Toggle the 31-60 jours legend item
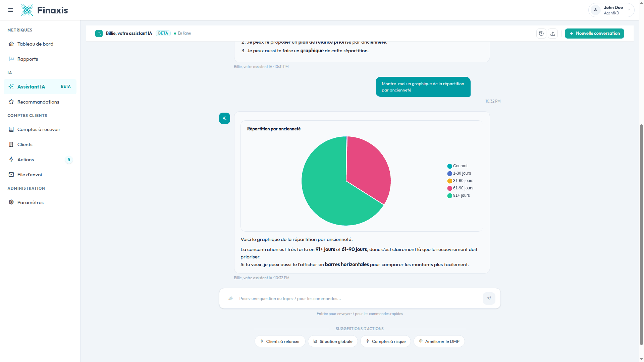This screenshot has width=644, height=362. (460, 181)
